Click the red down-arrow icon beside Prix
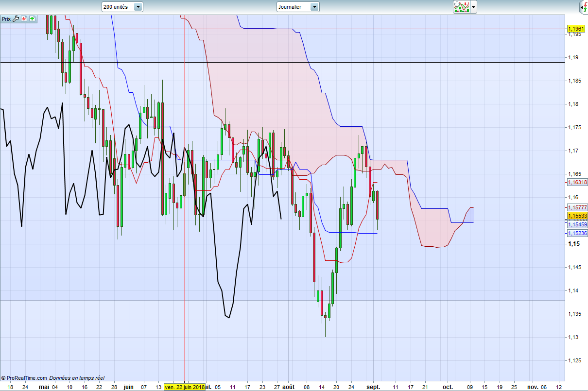The width and height of the screenshot is (588, 391). (x=24, y=19)
